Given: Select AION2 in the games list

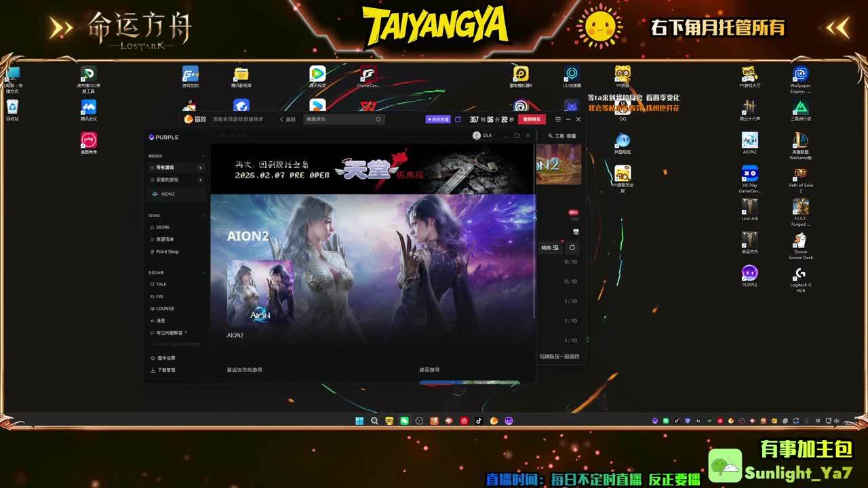Looking at the screenshot, I should pyautogui.click(x=167, y=194).
